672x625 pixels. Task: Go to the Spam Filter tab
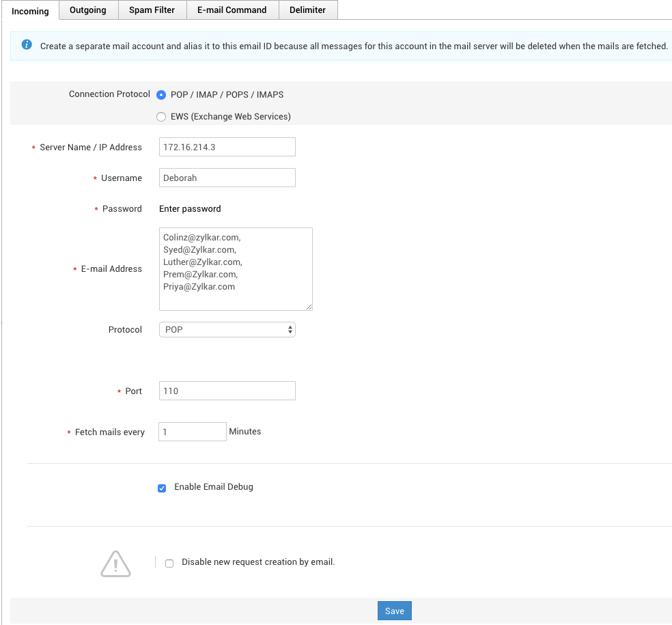pos(152,10)
